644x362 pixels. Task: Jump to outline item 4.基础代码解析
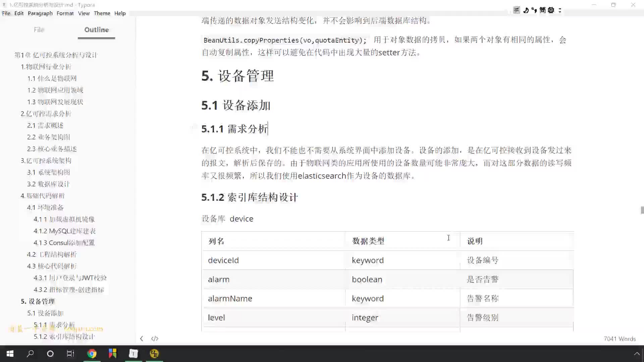pyautogui.click(x=43, y=196)
